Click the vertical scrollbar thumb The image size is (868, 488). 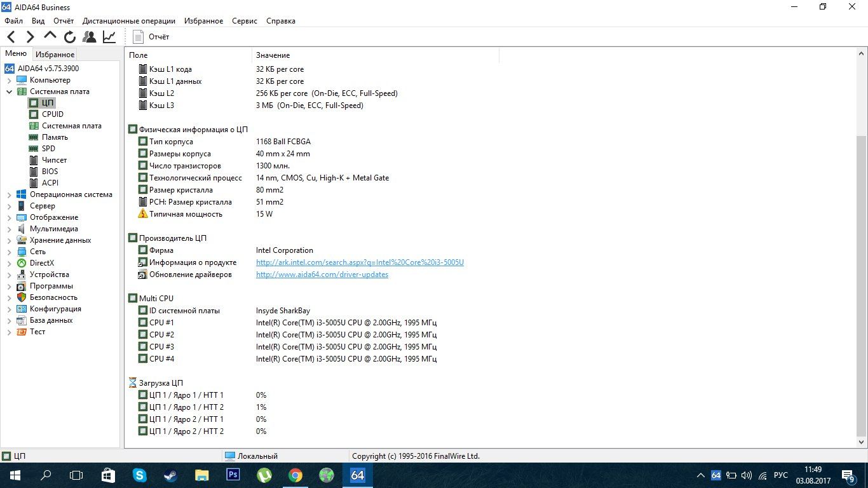pyautogui.click(x=861, y=285)
